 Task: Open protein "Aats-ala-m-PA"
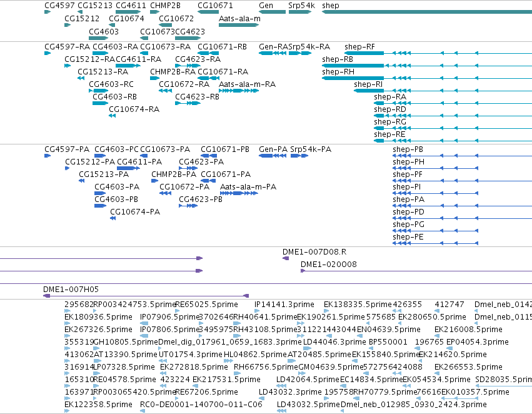[248, 188]
